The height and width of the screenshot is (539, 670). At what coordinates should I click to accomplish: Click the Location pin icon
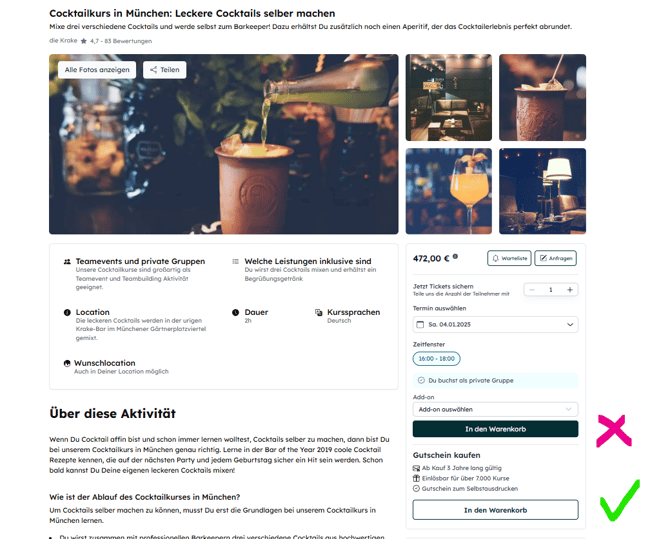67,312
